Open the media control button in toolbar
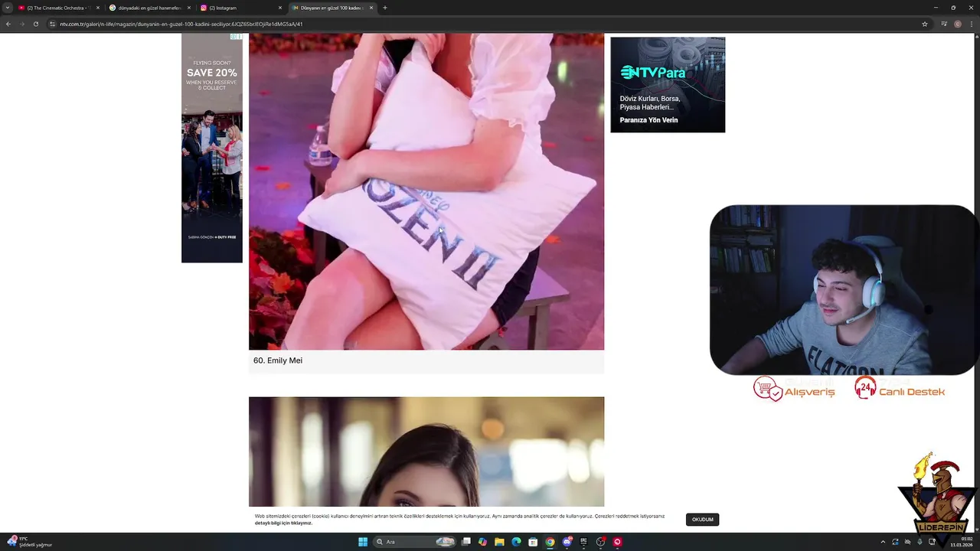Viewport: 980px width, 551px height. point(944,24)
